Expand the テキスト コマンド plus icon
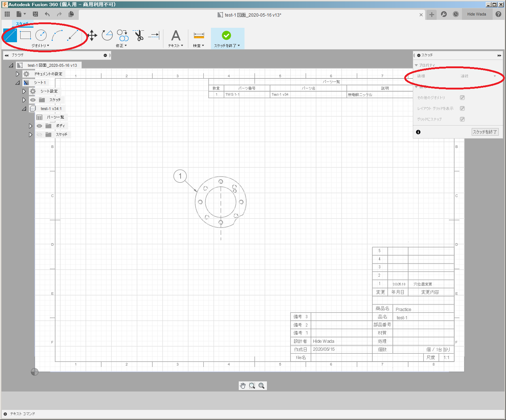Viewport: 506px width, 420px height. click(x=5, y=414)
